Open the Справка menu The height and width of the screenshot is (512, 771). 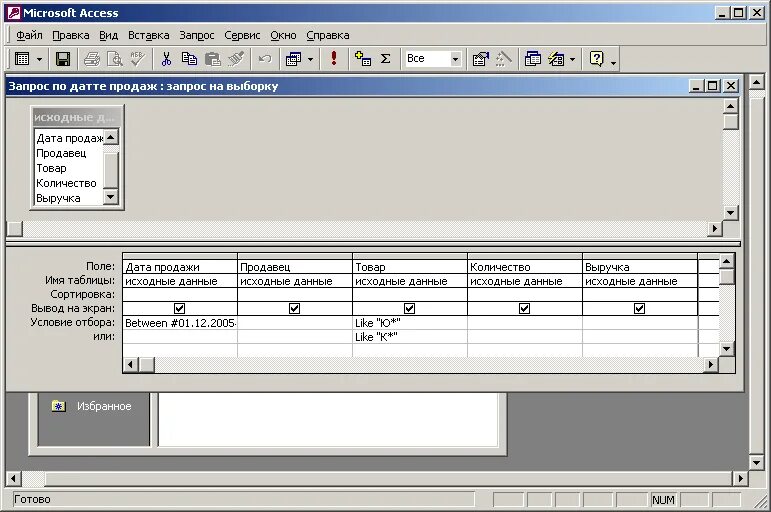327,35
